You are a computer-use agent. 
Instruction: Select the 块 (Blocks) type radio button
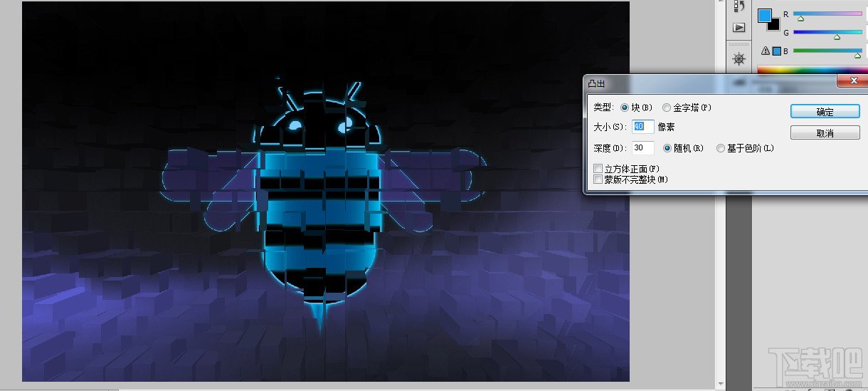point(625,108)
